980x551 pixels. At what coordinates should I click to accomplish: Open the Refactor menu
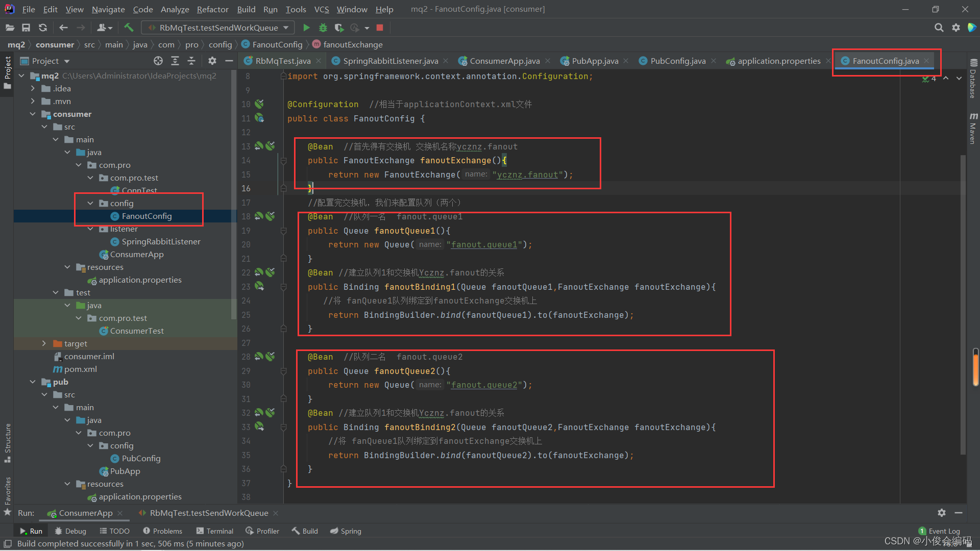pyautogui.click(x=212, y=9)
